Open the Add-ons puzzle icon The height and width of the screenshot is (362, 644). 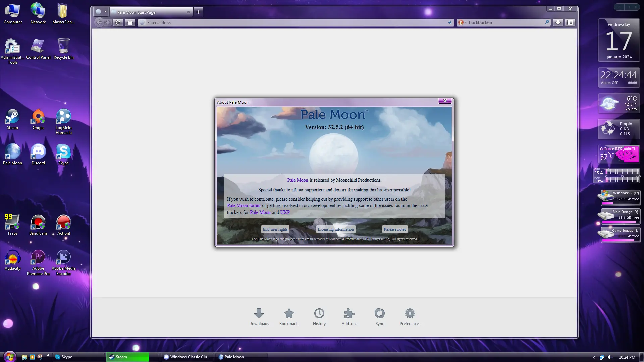click(350, 317)
